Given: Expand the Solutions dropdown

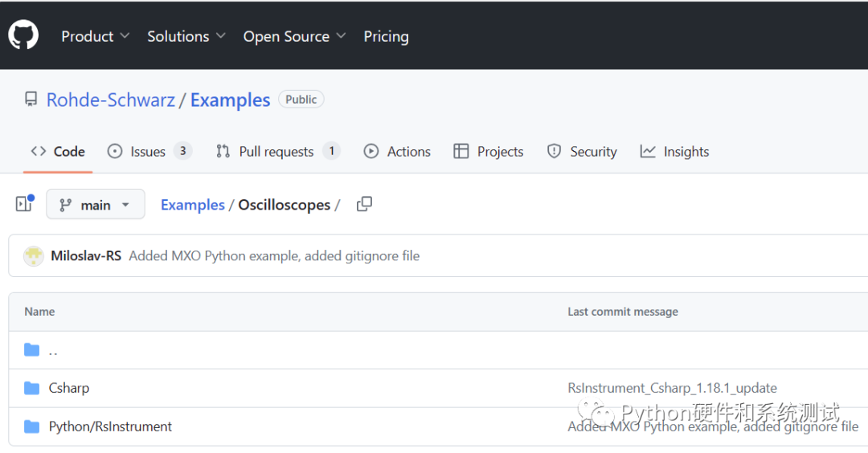Looking at the screenshot, I should (186, 36).
